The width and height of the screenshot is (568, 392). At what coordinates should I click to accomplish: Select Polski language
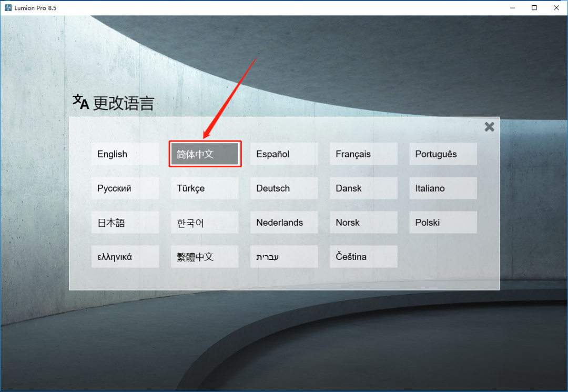click(443, 223)
